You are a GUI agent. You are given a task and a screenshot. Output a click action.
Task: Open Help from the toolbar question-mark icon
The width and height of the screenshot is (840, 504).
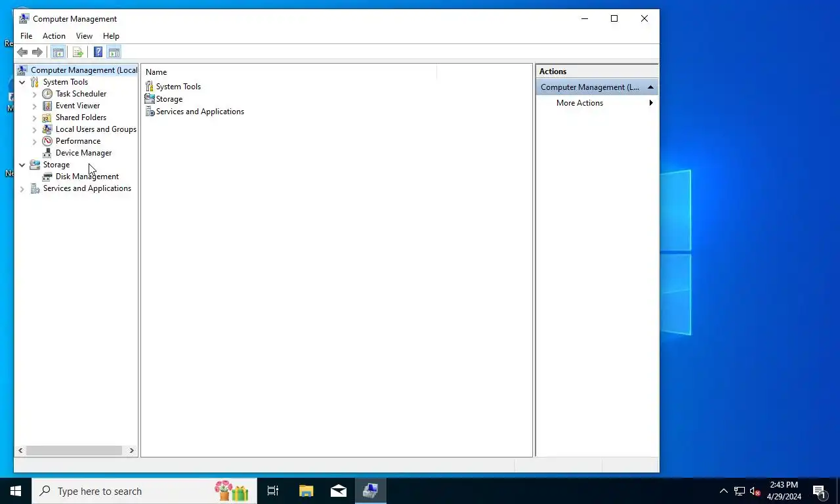(x=98, y=52)
